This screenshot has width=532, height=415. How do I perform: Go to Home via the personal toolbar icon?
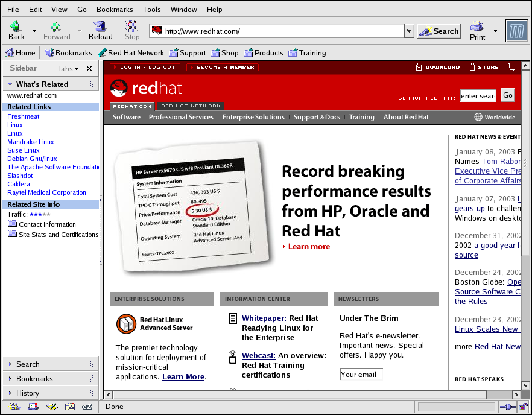20,53
